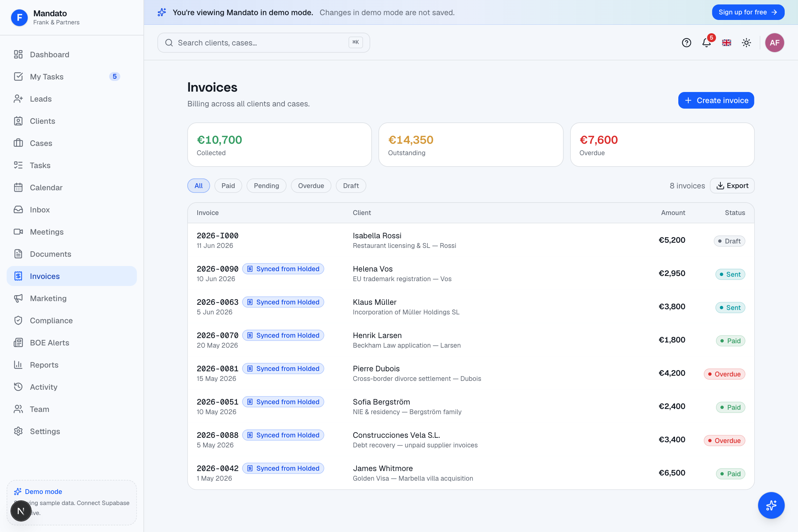
Task: Click the Tasks list icon
Action: [x=18, y=165]
